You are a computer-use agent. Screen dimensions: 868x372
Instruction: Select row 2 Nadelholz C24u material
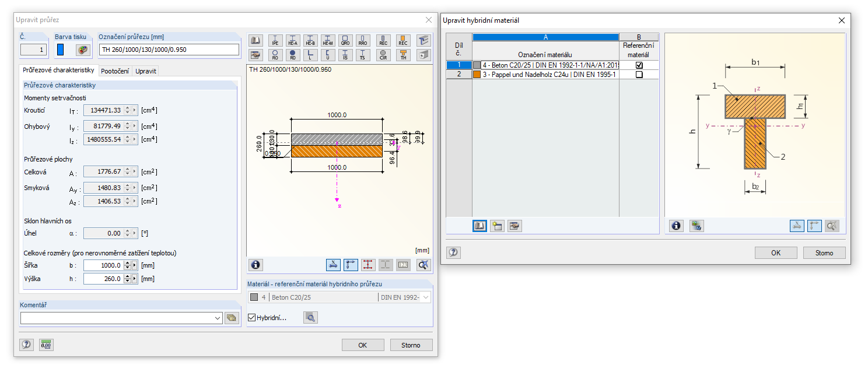(546, 75)
